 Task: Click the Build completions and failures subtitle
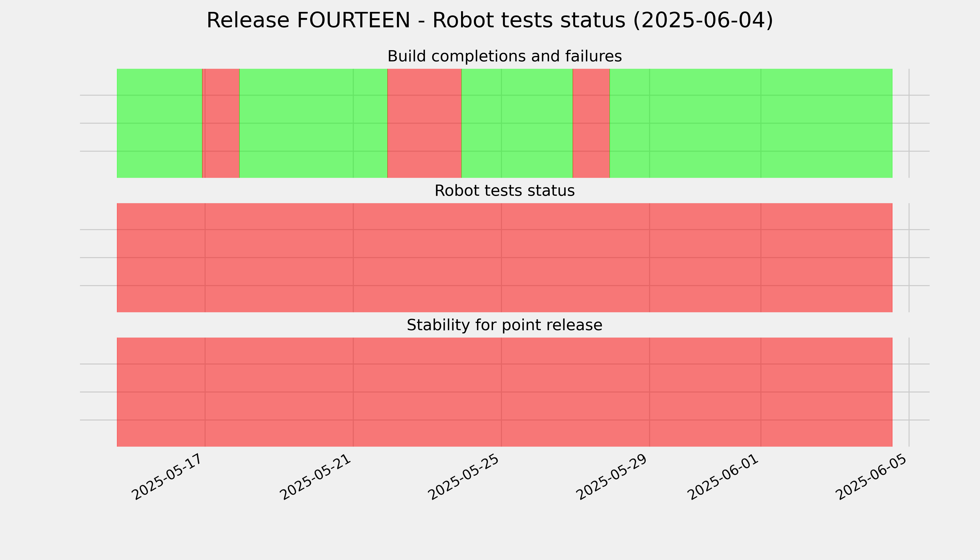tap(504, 56)
